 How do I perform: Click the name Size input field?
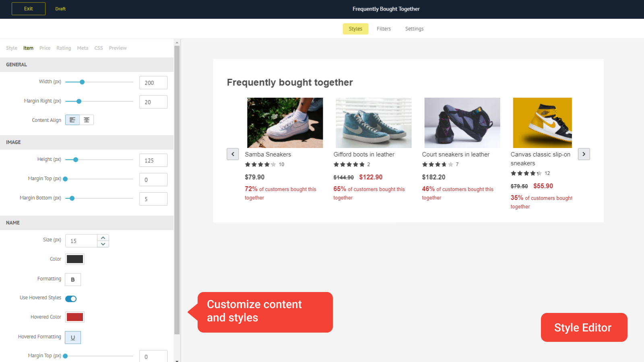pos(81,241)
